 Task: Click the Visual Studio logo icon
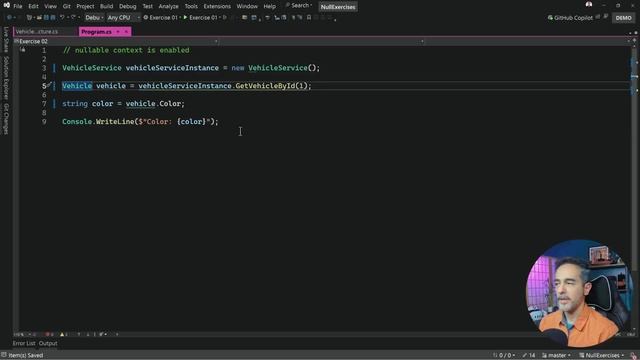tap(6, 5)
